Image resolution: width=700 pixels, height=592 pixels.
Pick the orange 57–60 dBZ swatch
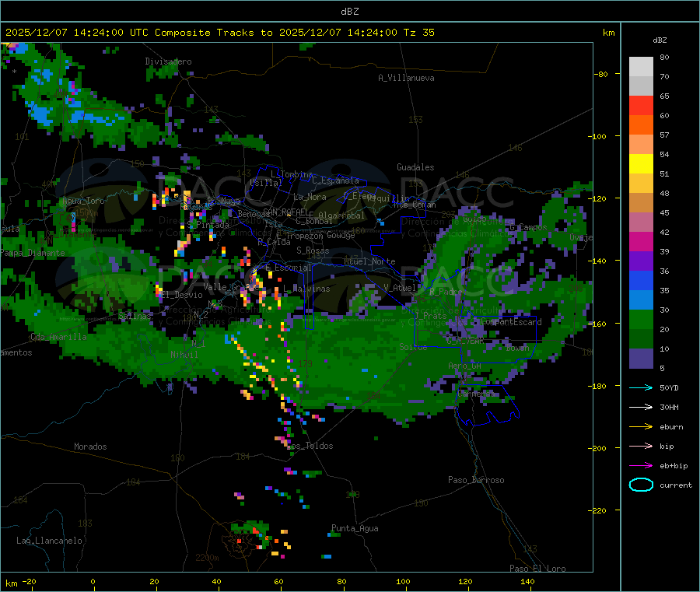pos(641,125)
